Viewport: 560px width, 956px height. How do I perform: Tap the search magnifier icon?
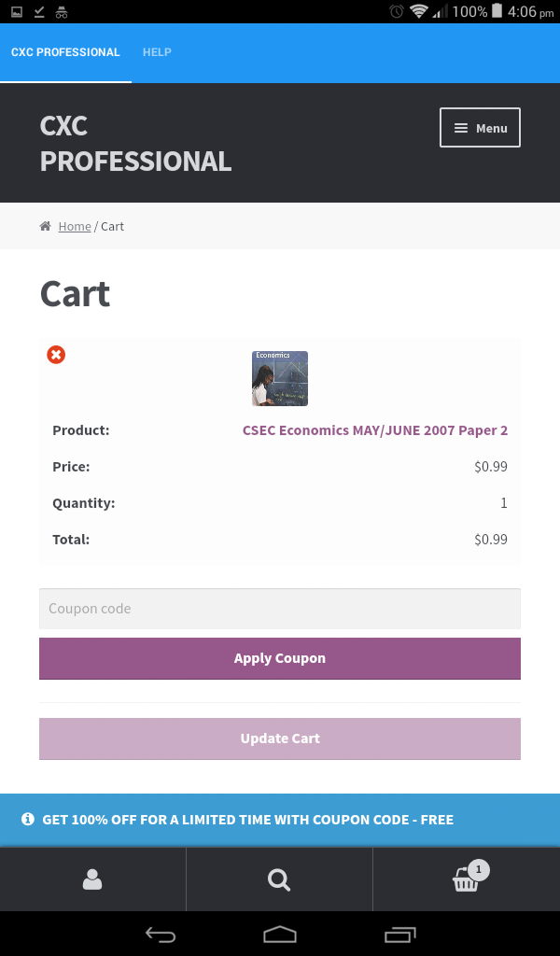pos(279,879)
